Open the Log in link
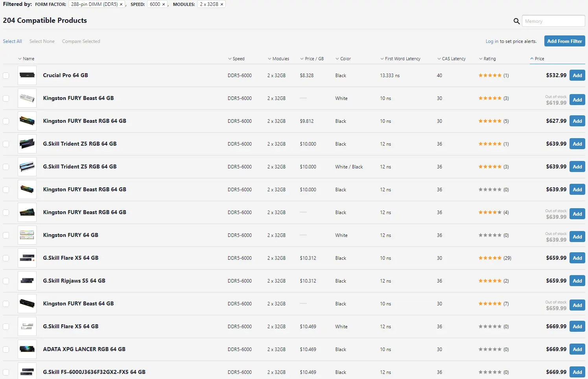The width and height of the screenshot is (588, 379). coord(492,41)
